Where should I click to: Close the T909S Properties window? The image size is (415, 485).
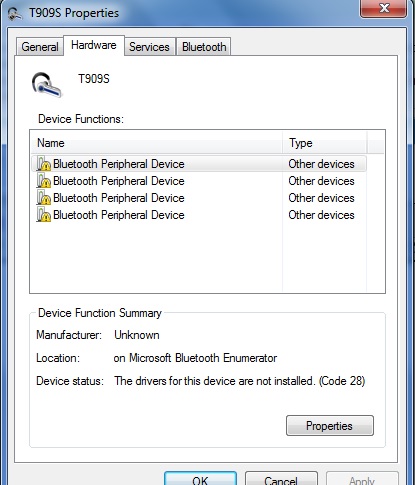pos(384,8)
